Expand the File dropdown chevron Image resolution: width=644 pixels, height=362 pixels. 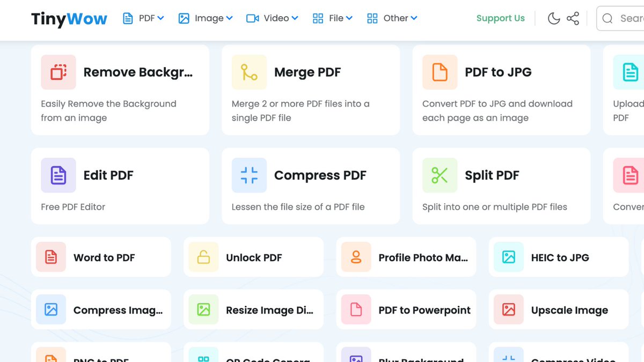349,19
